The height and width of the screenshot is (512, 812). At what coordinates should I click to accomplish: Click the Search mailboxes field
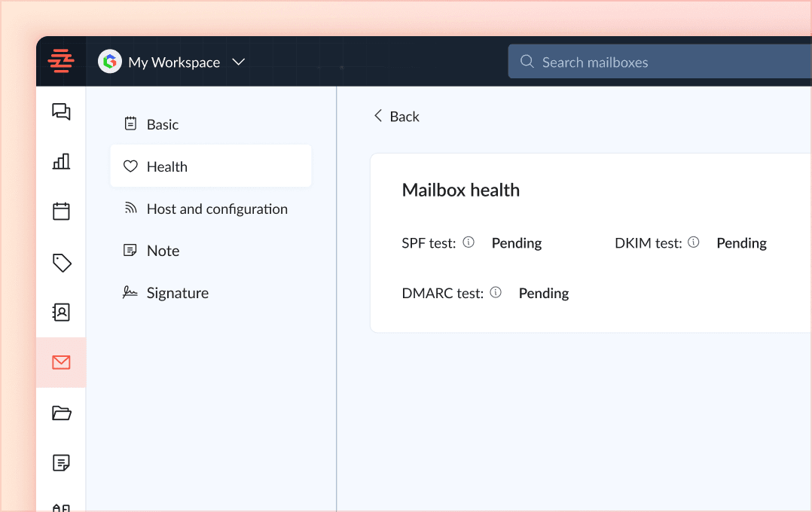tap(660, 62)
